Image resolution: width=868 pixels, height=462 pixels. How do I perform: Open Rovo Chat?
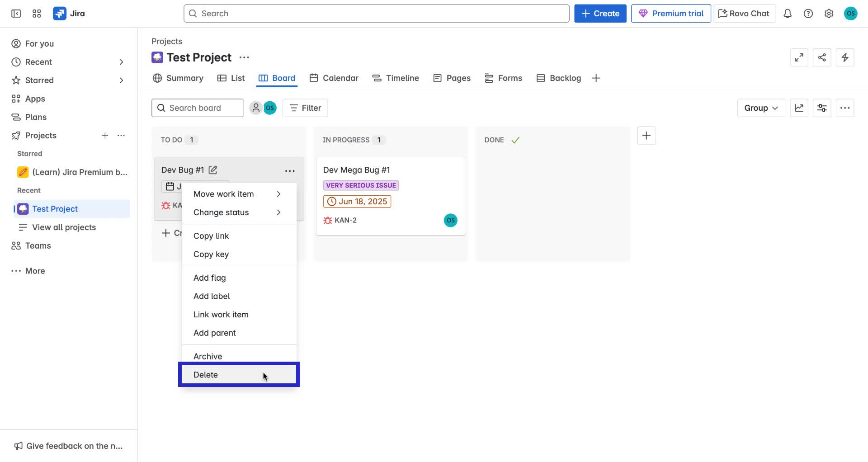(744, 13)
